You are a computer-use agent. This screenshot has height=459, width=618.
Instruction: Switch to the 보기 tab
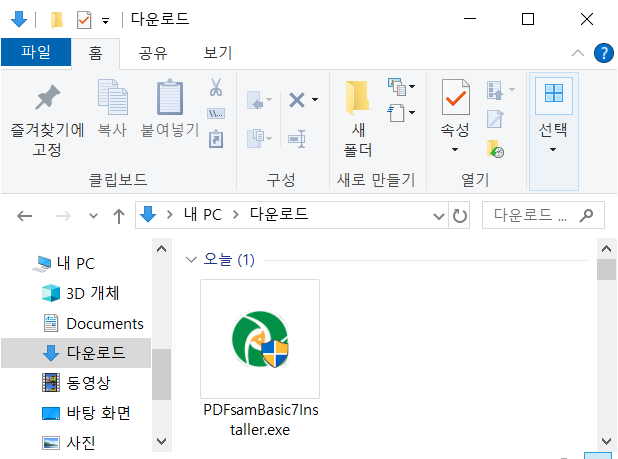[218, 53]
